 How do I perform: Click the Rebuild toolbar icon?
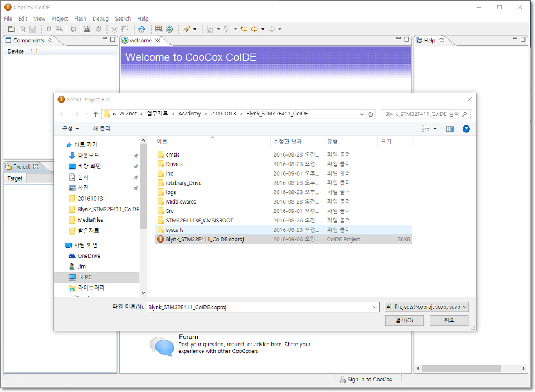click(60, 29)
